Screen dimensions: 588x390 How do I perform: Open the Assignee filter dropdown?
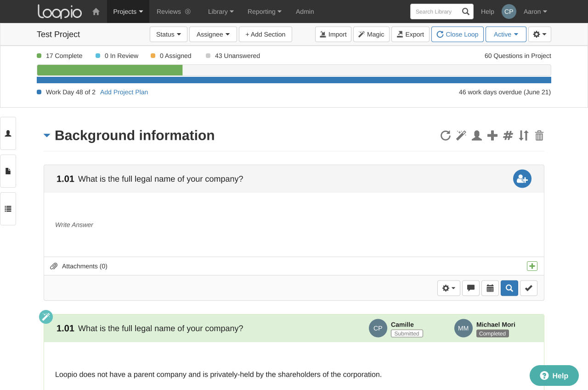pyautogui.click(x=213, y=34)
